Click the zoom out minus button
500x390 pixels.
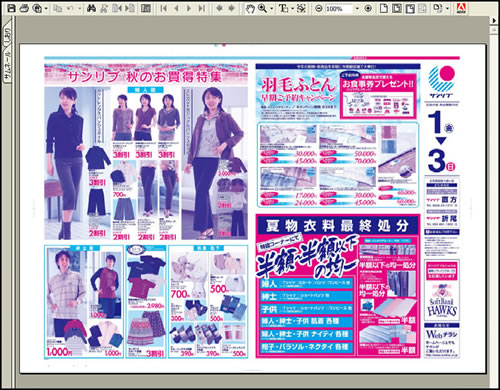pyautogui.click(x=319, y=8)
